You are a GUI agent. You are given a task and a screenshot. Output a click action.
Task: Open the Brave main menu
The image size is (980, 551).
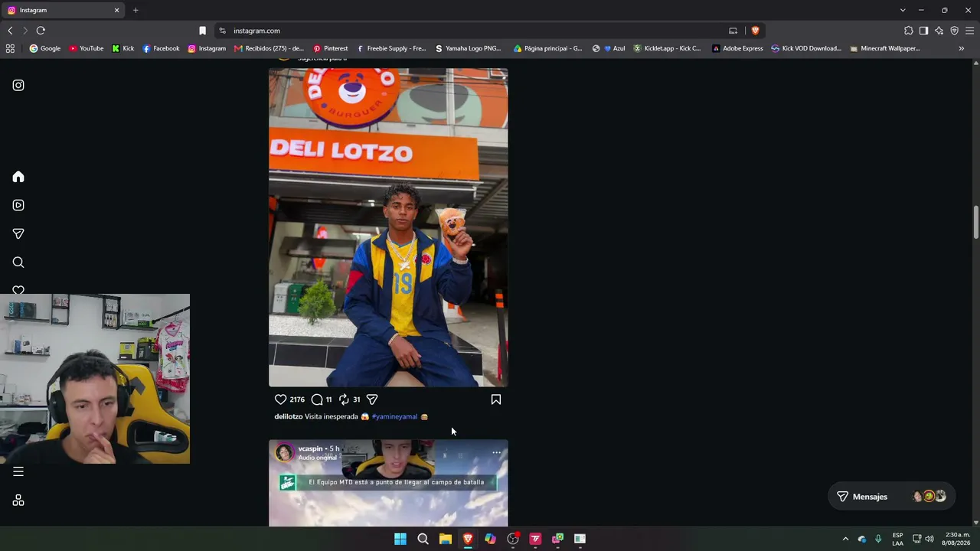[969, 31]
